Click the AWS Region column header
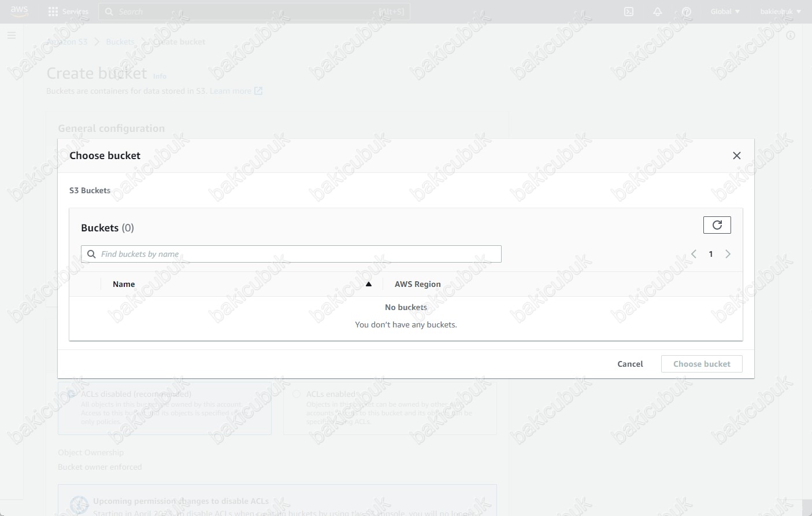 [x=418, y=284]
